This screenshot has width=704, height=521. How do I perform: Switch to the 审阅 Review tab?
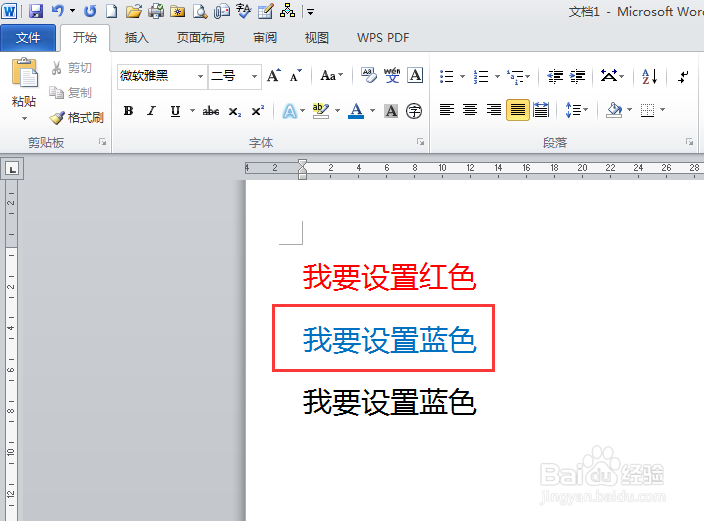pyautogui.click(x=265, y=38)
